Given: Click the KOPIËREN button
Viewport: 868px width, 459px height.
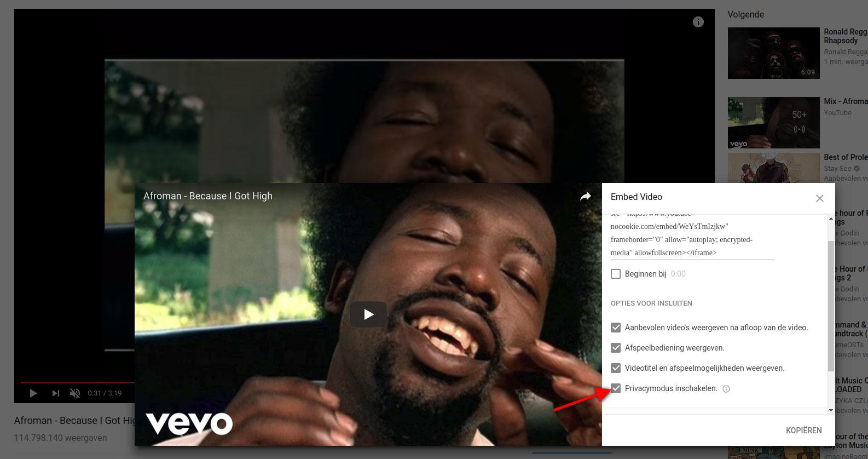Looking at the screenshot, I should (x=803, y=431).
